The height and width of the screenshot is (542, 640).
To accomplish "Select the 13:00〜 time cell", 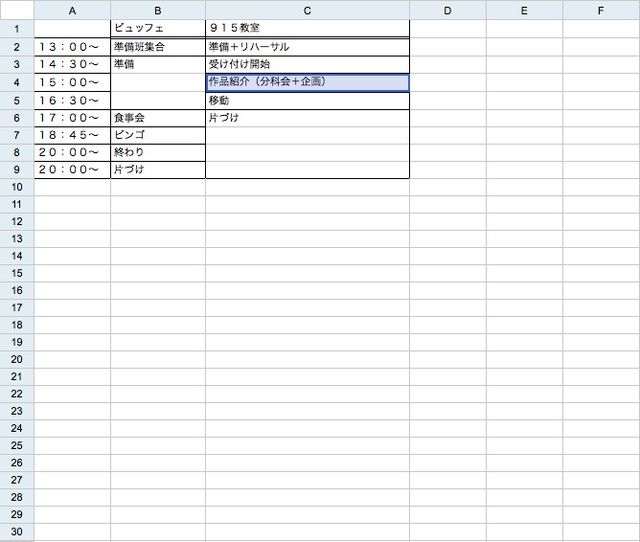I will tap(72, 47).
